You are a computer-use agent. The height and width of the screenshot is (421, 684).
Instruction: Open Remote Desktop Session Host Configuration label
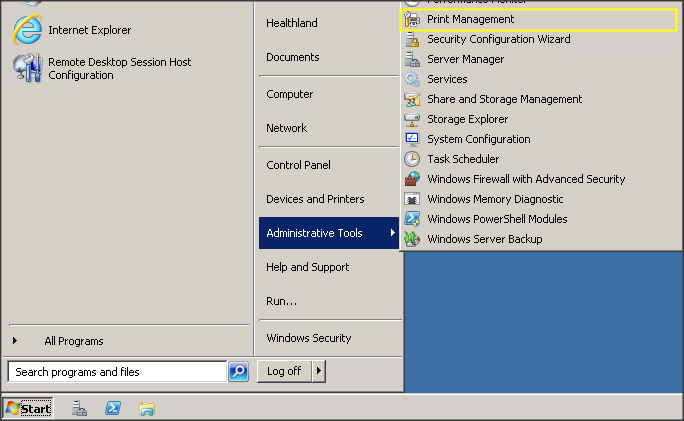coord(120,68)
